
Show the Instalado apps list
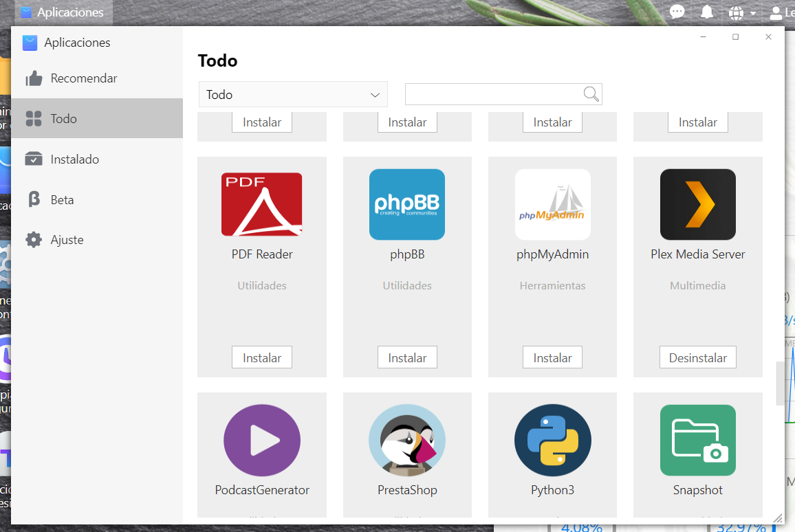click(x=97, y=159)
